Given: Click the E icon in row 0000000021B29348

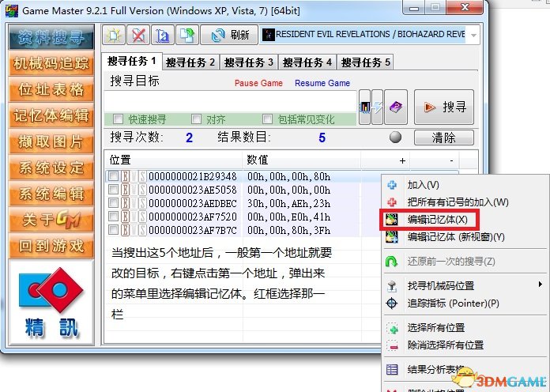Looking at the screenshot, I should coord(125,176).
